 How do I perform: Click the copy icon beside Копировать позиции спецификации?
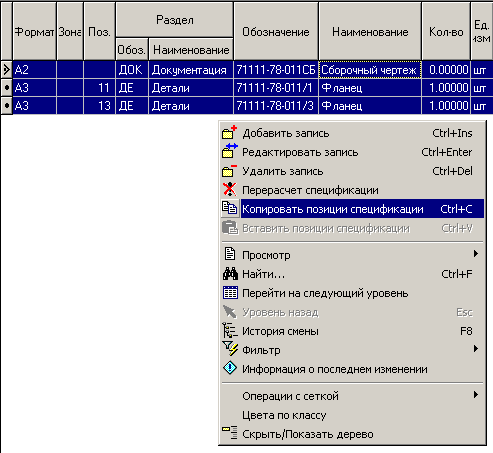230,208
